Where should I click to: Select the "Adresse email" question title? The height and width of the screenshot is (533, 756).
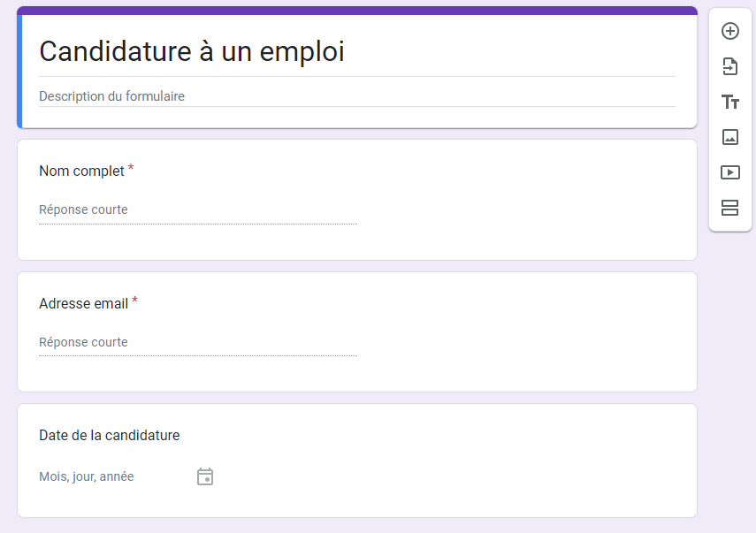tap(83, 303)
